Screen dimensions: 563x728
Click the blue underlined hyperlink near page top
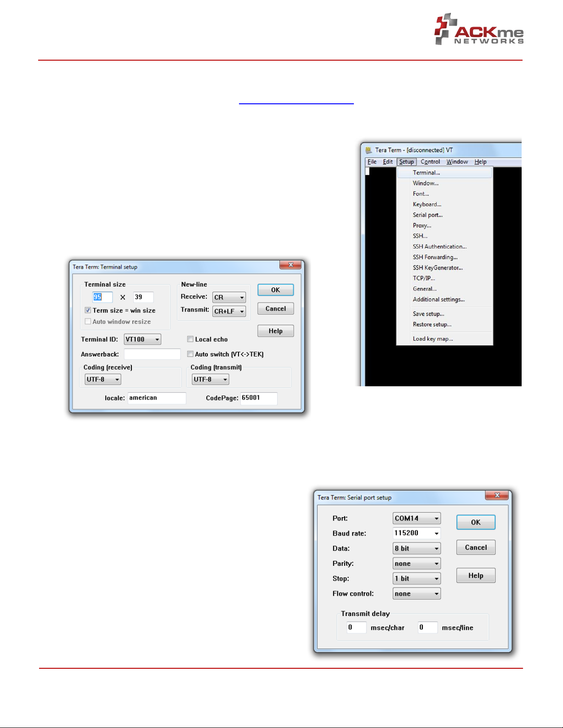[x=296, y=104]
